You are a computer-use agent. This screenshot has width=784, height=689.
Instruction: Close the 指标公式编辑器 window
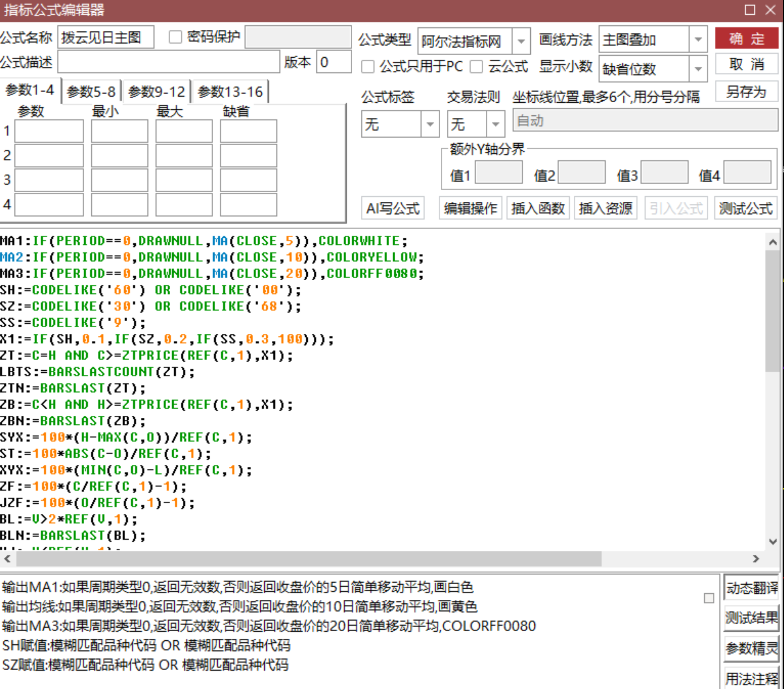[770, 9]
